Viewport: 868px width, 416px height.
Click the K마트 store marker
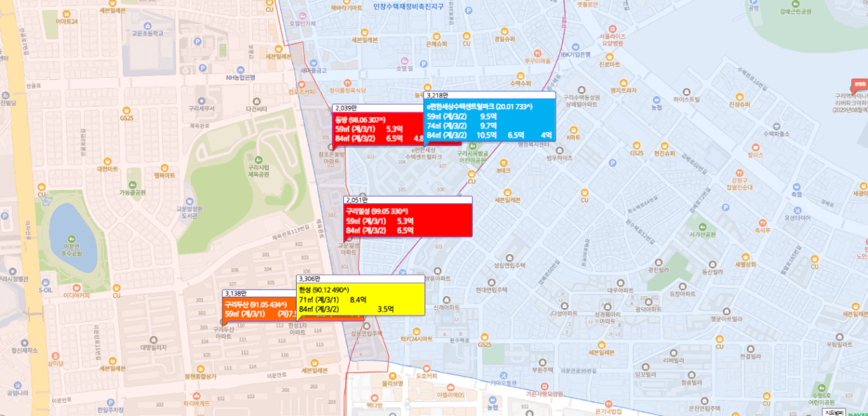click(573, 128)
